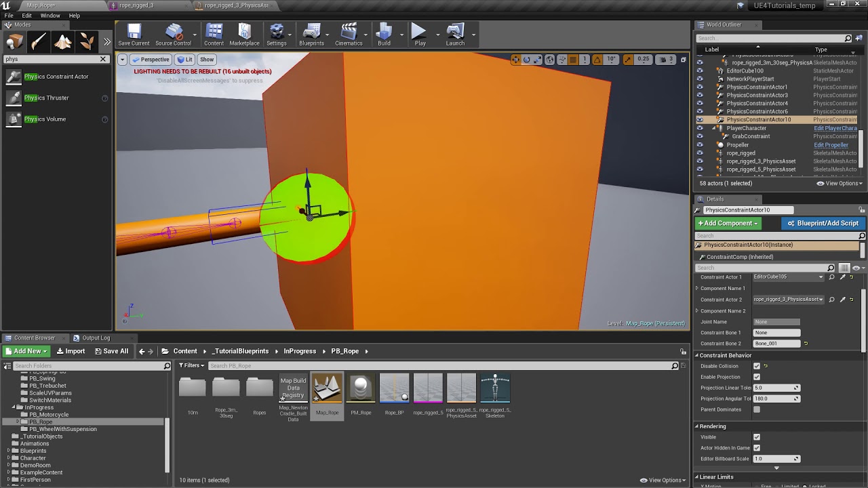Select Physics Thruster in Modes list

pyautogui.click(x=56, y=98)
